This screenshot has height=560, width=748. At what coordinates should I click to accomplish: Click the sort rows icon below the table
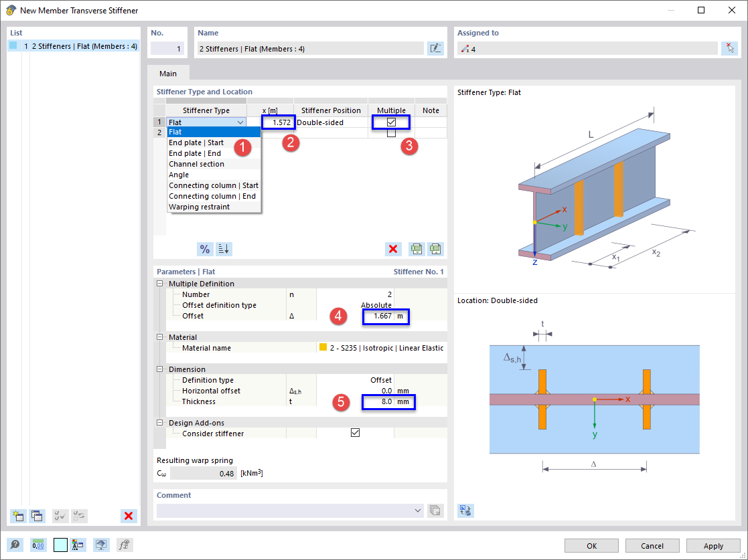point(224,248)
